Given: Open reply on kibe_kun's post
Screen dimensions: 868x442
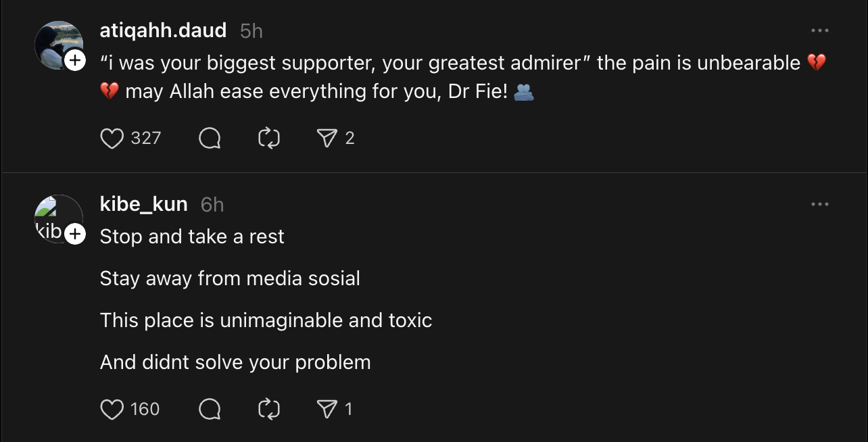Looking at the screenshot, I should (x=210, y=410).
